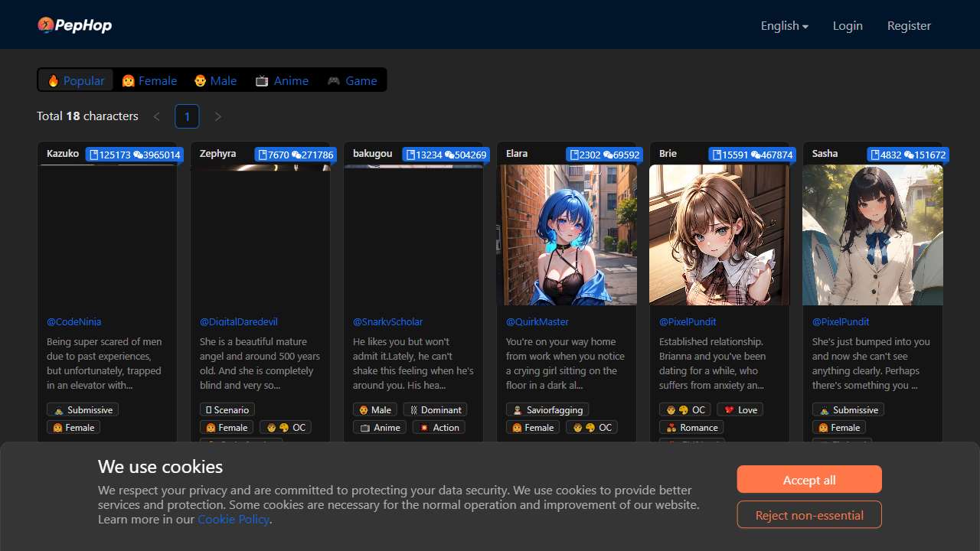Image resolution: width=980 pixels, height=551 pixels.
Task: Visit @QuirkMaster creator profile
Action: [x=537, y=321]
